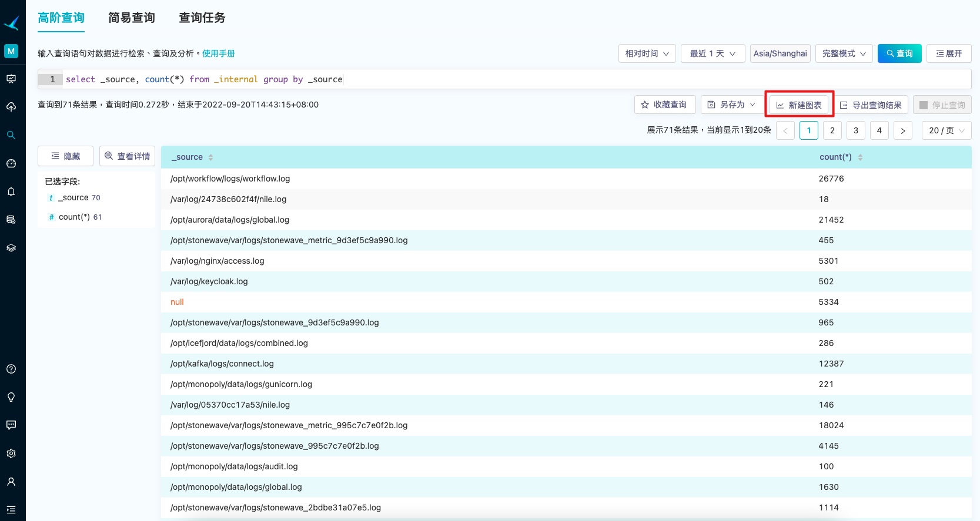Click the /var/log/nginx/access.log row

pos(566,261)
